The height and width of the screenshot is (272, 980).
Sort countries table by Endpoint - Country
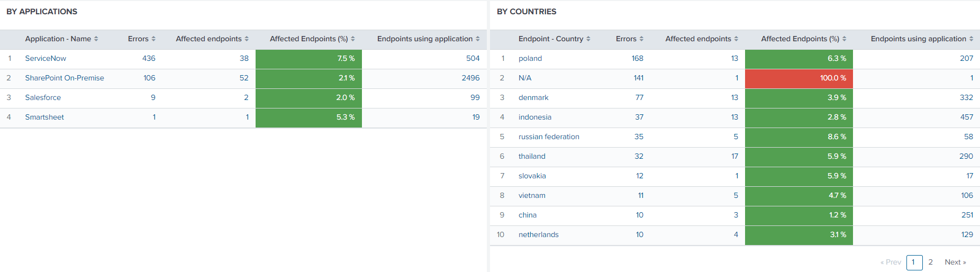pos(588,39)
